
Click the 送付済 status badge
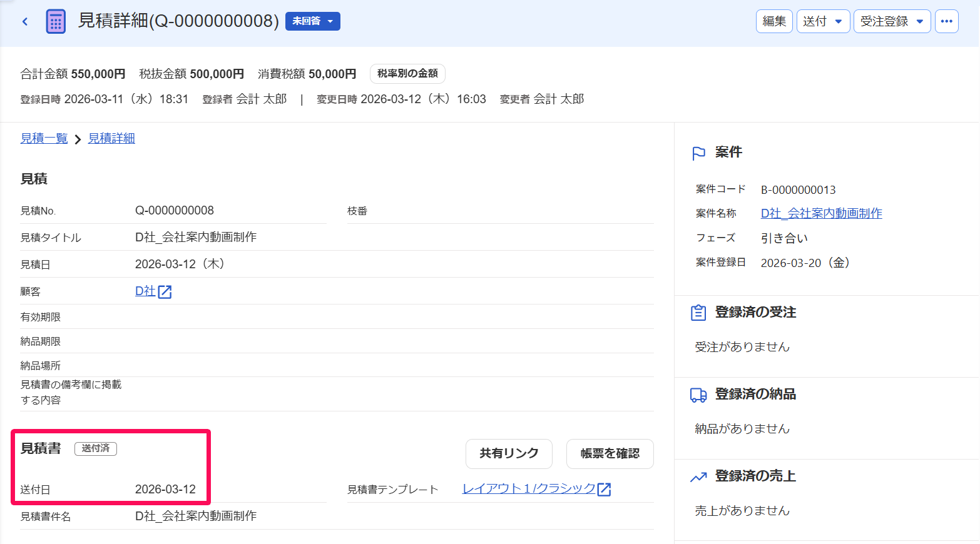(x=96, y=448)
